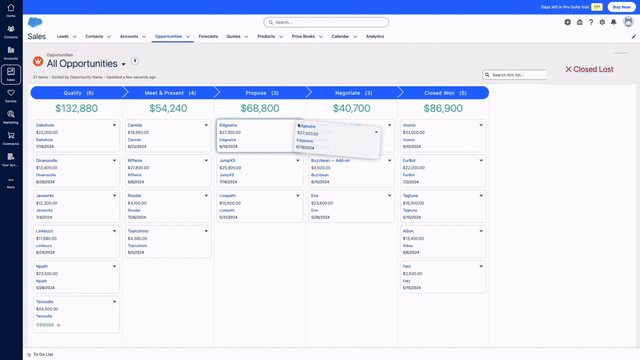Click the Closed Lost drop zone

(x=589, y=69)
